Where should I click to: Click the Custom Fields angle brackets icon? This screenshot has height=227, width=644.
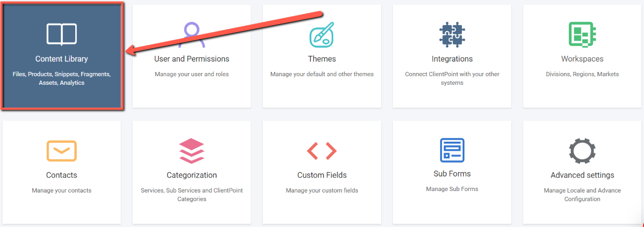pyautogui.click(x=322, y=151)
